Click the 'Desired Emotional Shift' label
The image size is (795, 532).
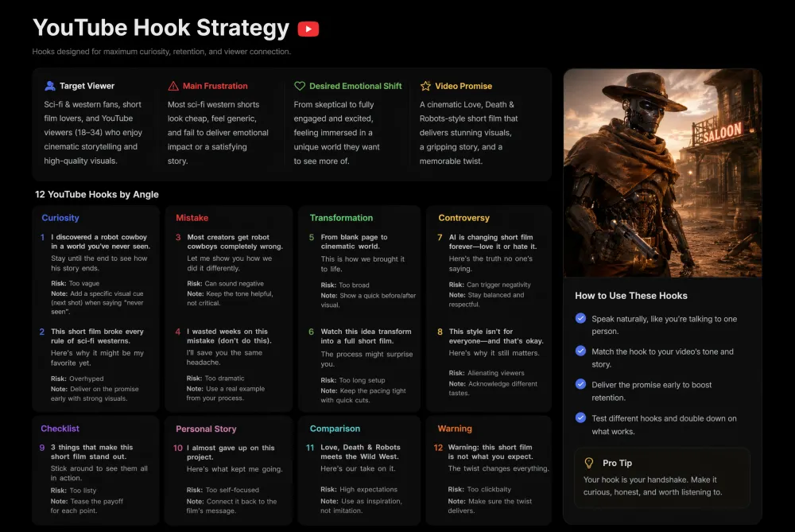click(x=355, y=86)
